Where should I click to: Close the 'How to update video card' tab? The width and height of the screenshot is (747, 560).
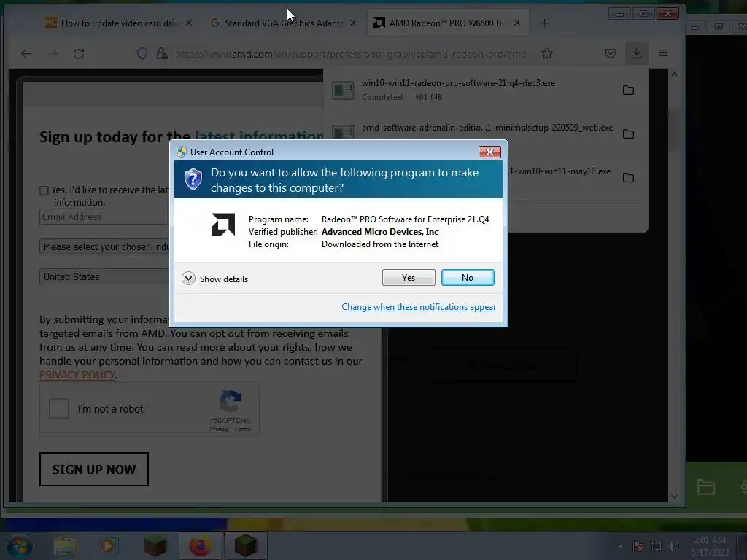(x=189, y=23)
